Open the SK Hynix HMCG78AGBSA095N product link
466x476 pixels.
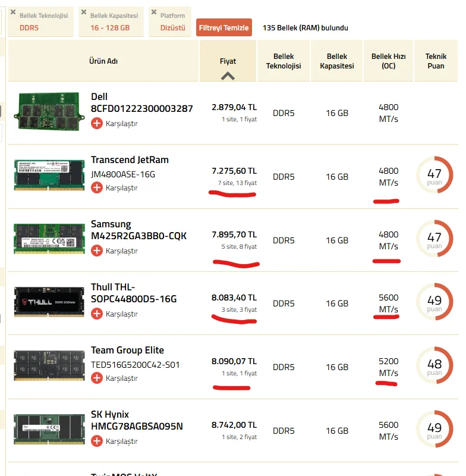137,420
